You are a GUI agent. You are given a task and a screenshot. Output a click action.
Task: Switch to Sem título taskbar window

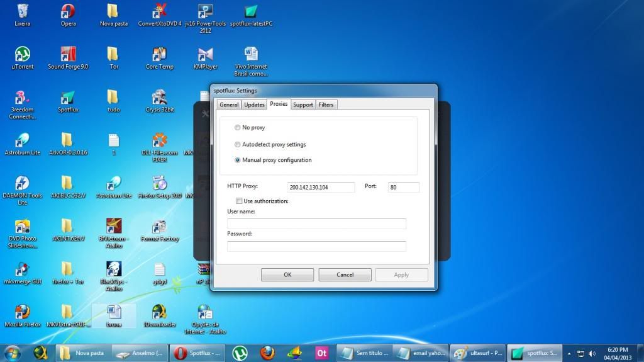point(365,353)
